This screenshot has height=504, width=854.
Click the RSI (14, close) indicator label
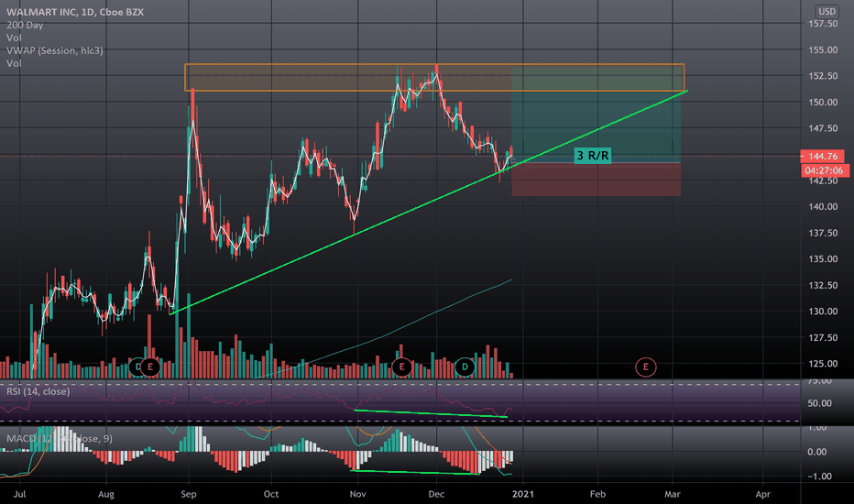(x=38, y=391)
